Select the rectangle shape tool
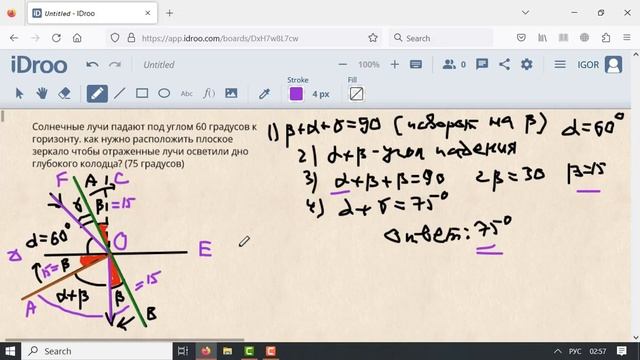This screenshot has height=360, width=640. (x=142, y=94)
